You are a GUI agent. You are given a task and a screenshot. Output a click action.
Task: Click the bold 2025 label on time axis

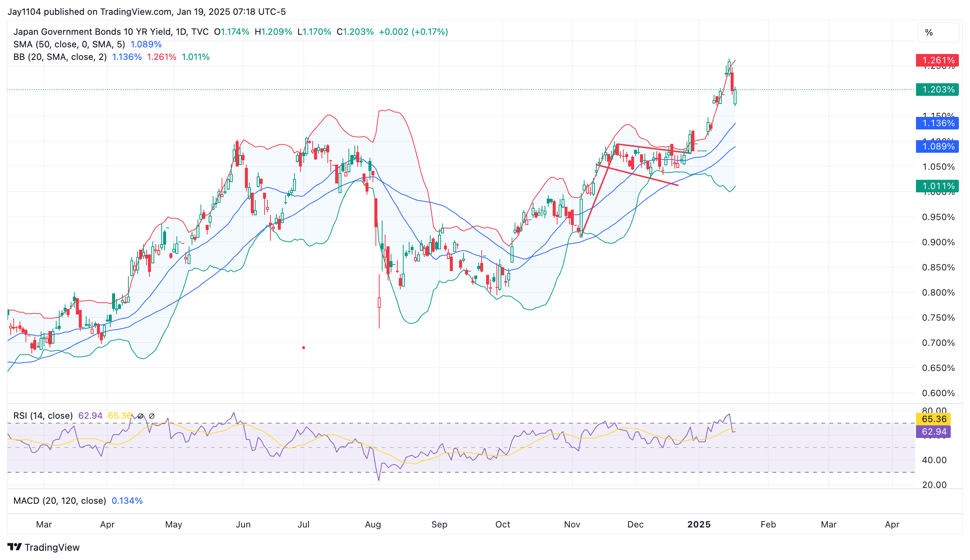[699, 524]
